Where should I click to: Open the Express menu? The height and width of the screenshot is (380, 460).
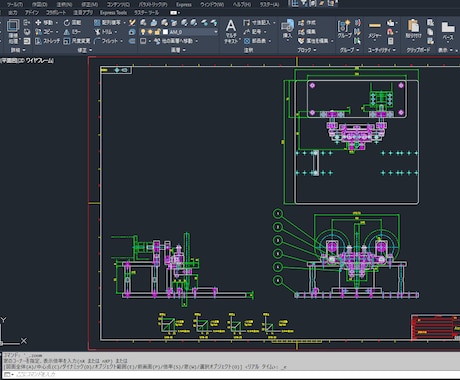click(x=184, y=5)
